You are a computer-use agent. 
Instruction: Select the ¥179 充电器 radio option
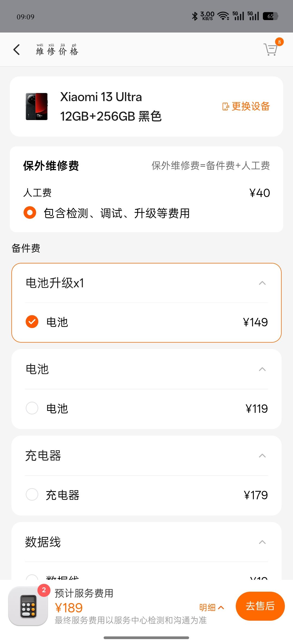tap(32, 495)
